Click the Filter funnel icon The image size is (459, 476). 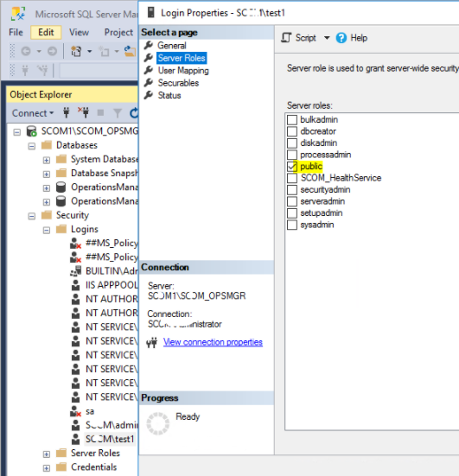(x=118, y=113)
